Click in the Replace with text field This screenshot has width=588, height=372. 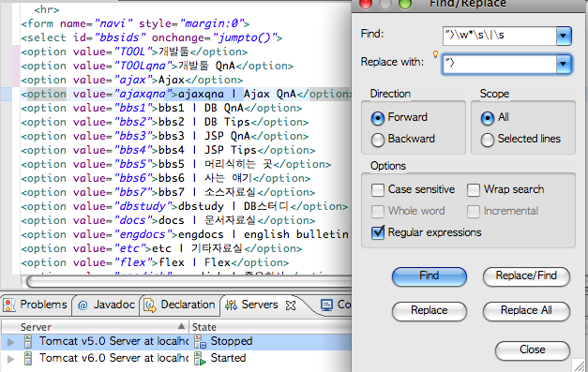point(500,64)
